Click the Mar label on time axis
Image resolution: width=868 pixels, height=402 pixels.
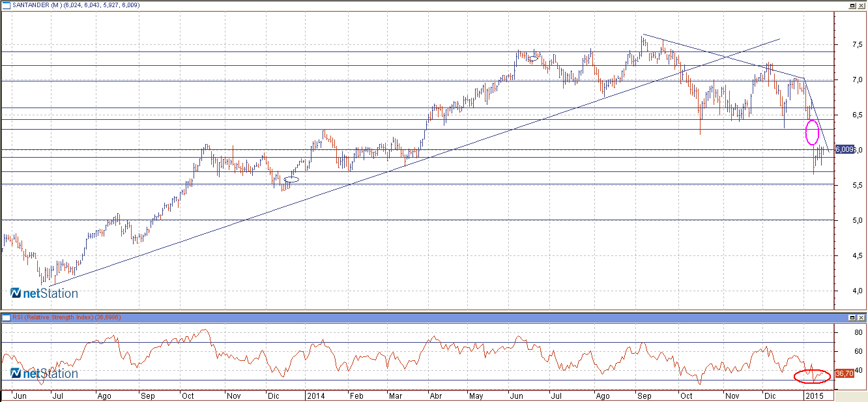[396, 395]
